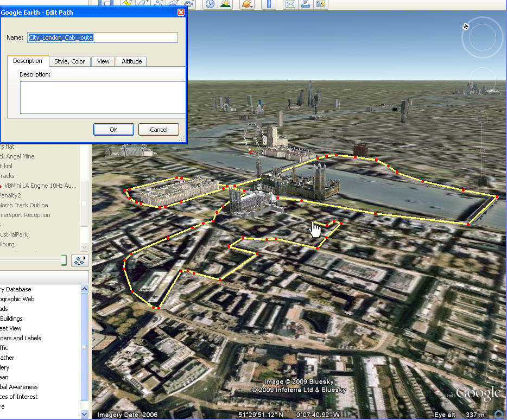The width and height of the screenshot is (507, 420).
Task: Select the 'ustrialPark' place entry
Action: point(14,234)
